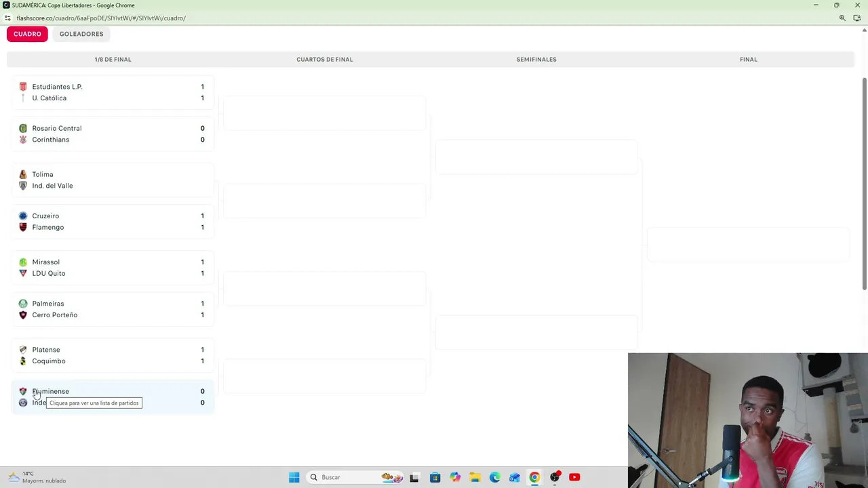Viewport: 868px width, 488px height.
Task: Click the taskbar Buscar search box
Action: coord(355,477)
